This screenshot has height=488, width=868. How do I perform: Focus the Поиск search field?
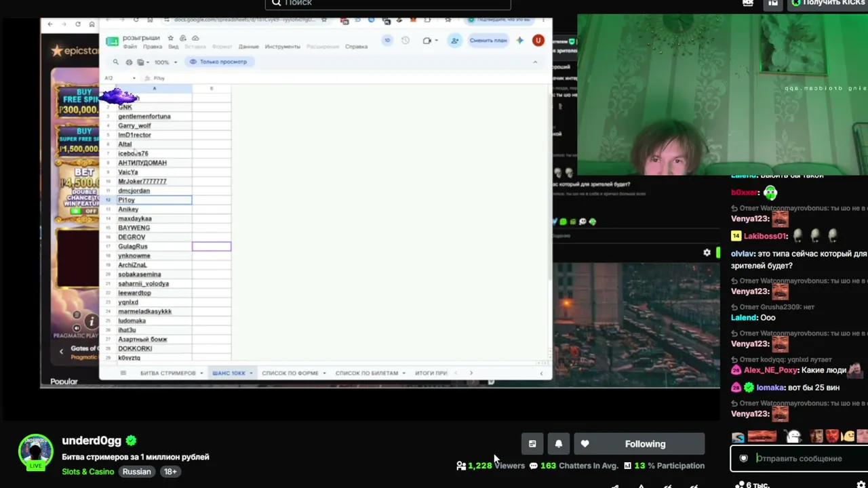coord(388,3)
